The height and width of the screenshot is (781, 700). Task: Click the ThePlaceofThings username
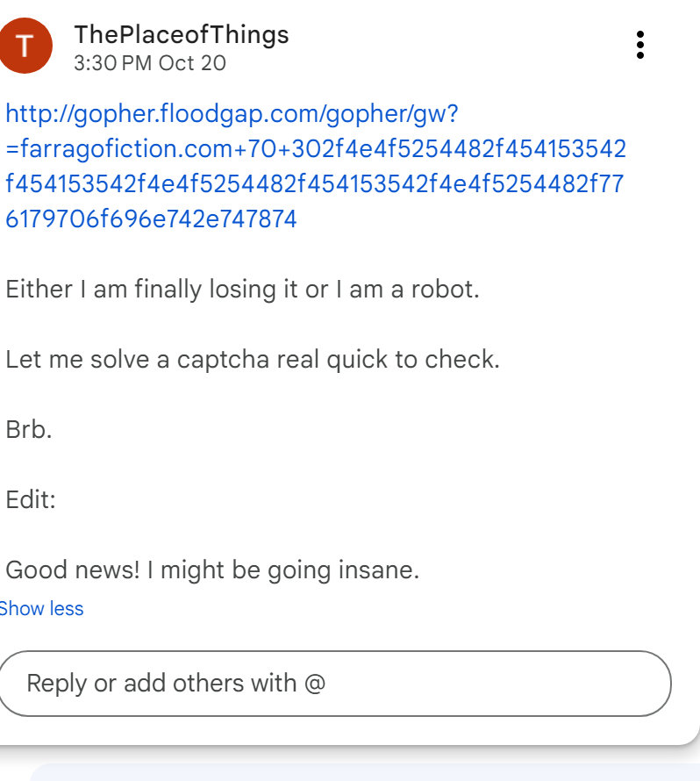click(182, 34)
